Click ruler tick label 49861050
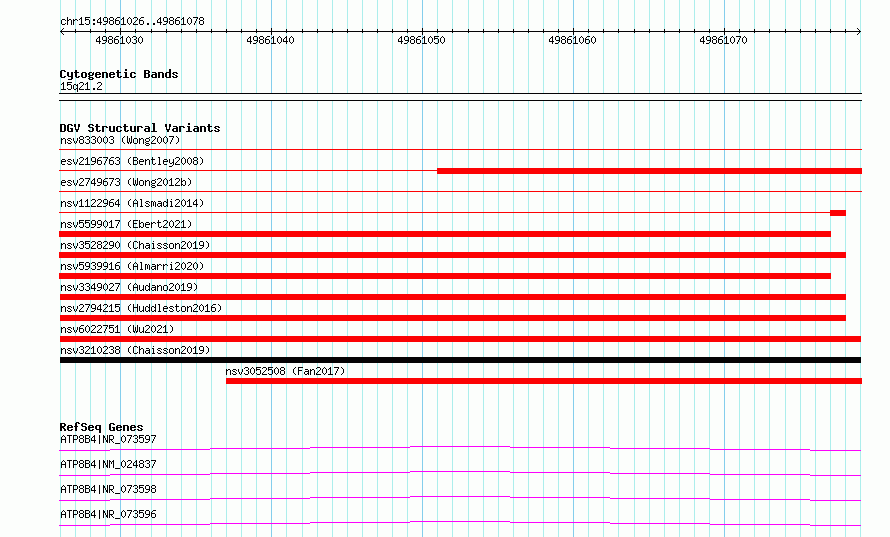890x537 pixels. coord(421,40)
